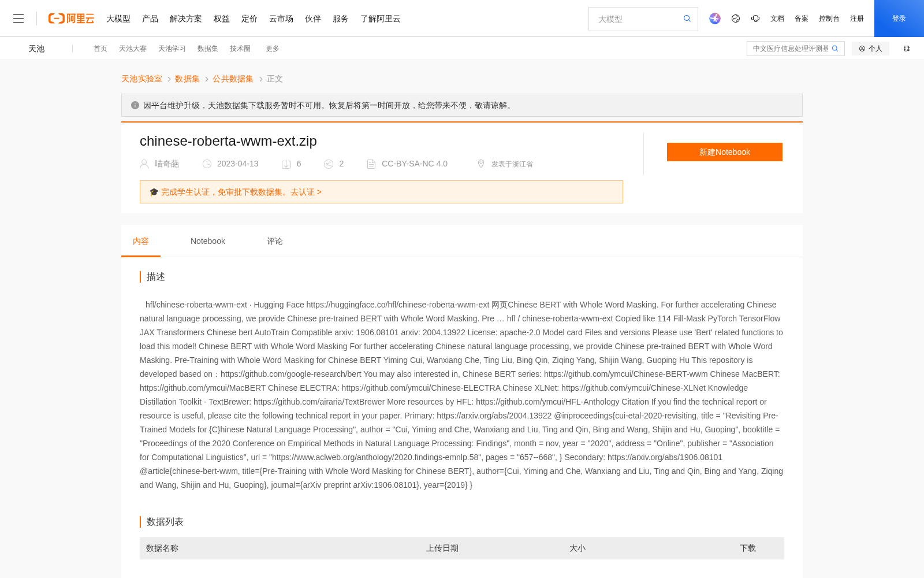
Task: Click the license document icon
Action: click(371, 164)
